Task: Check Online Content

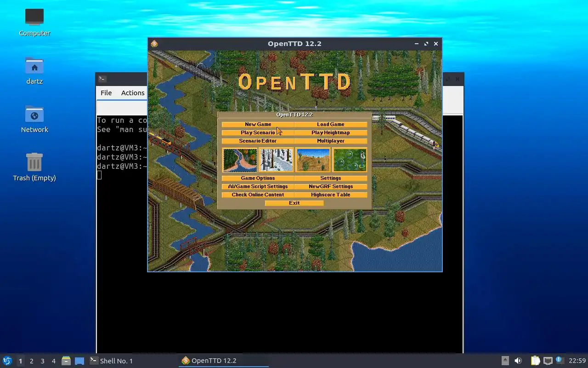Action: click(x=258, y=195)
